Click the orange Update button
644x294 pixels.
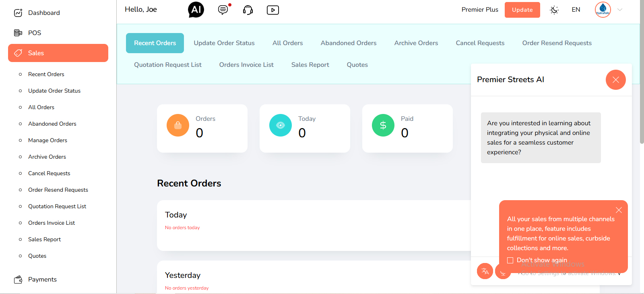(522, 10)
